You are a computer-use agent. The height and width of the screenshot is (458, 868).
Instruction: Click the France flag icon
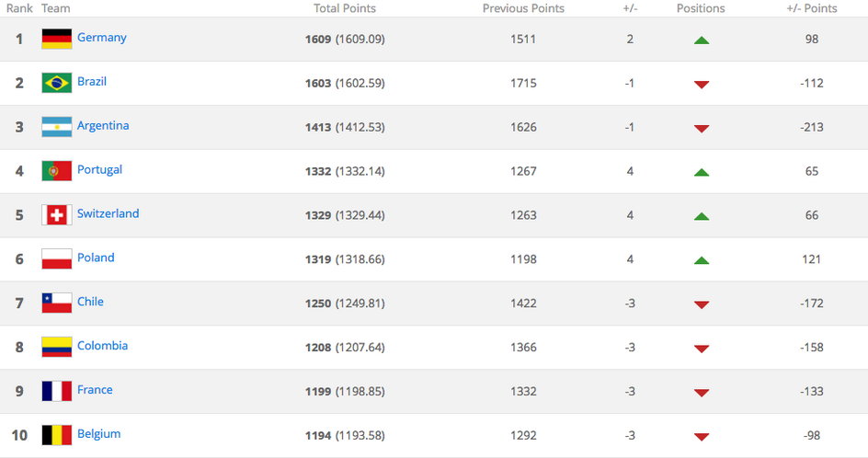[56, 391]
